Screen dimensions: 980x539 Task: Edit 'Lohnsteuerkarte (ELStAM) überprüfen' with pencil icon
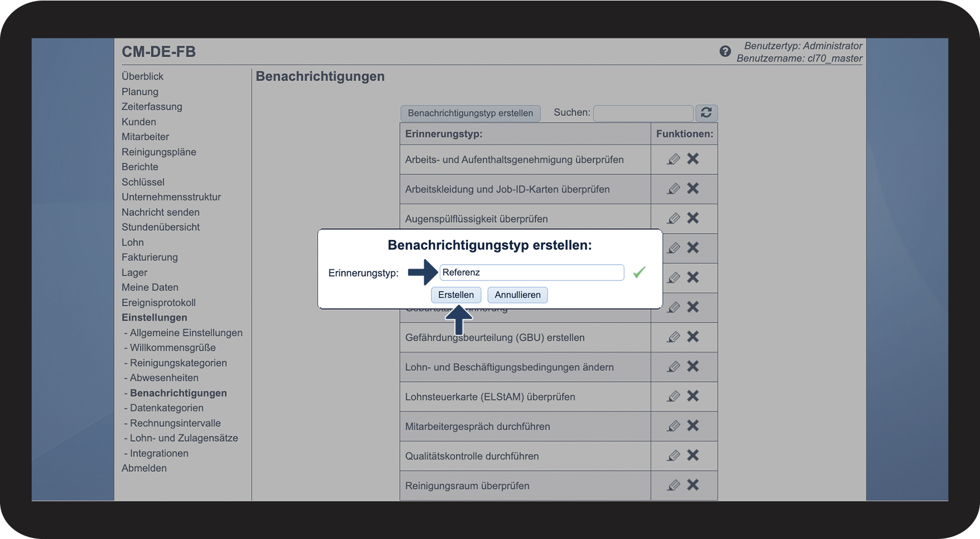[x=673, y=396]
